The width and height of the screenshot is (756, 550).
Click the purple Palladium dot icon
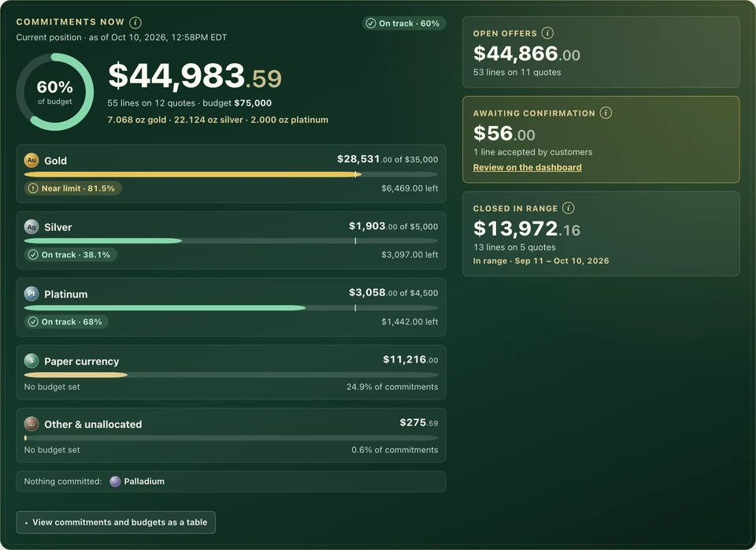pos(115,481)
